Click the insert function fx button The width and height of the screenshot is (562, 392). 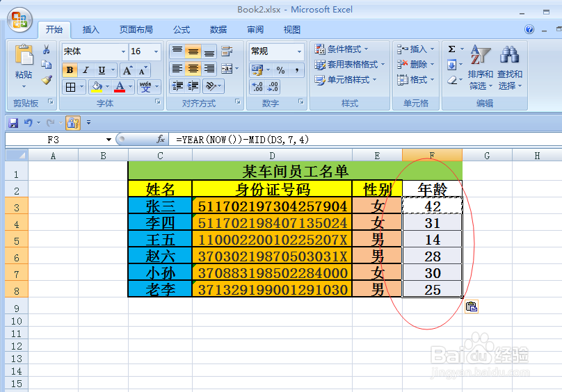pos(161,139)
